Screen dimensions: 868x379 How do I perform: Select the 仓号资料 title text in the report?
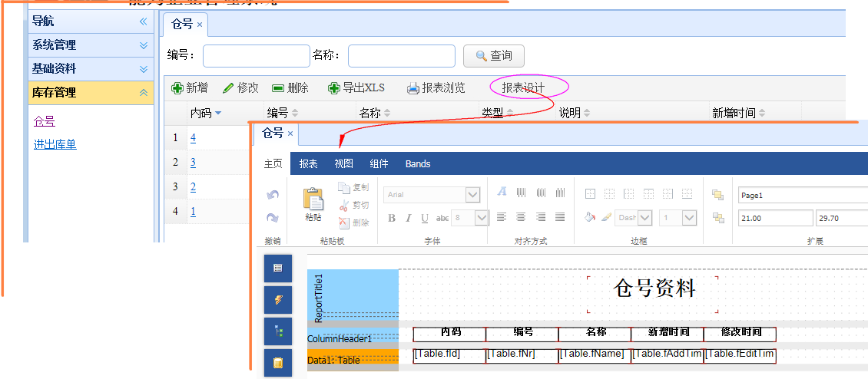[x=653, y=288]
